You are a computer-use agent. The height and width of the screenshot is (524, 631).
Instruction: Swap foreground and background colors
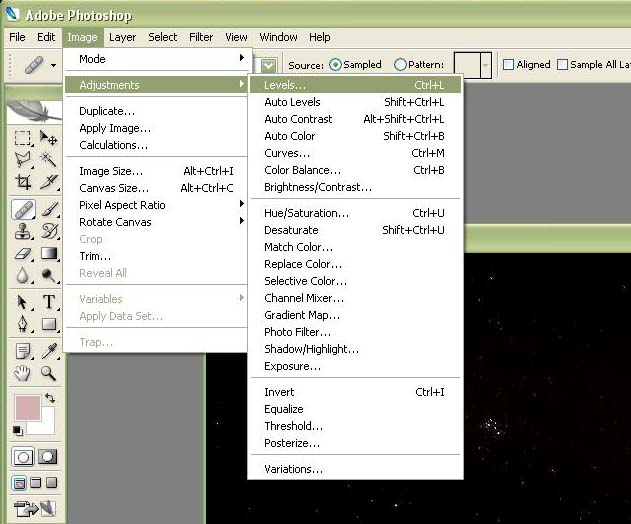(x=50, y=398)
